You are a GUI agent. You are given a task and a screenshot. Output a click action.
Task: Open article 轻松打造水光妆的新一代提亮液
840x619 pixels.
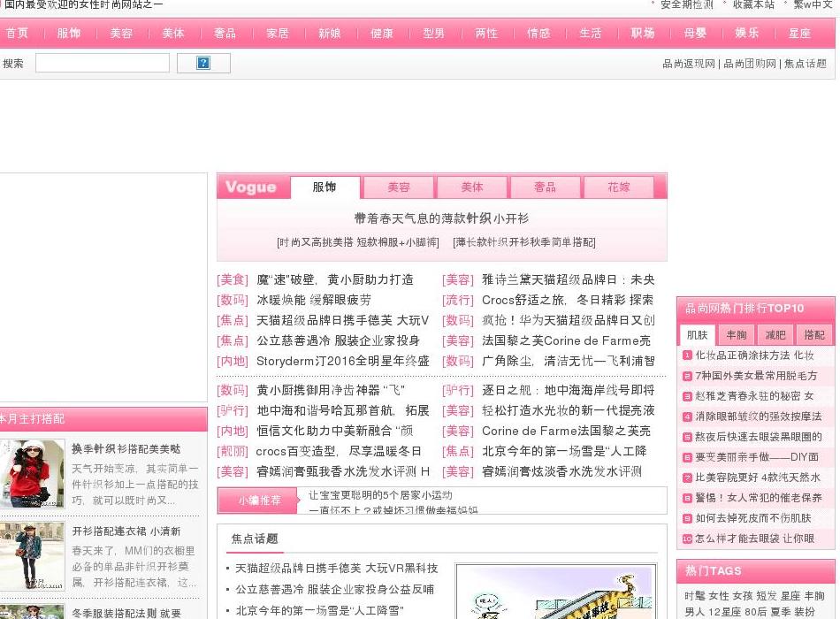coord(569,410)
